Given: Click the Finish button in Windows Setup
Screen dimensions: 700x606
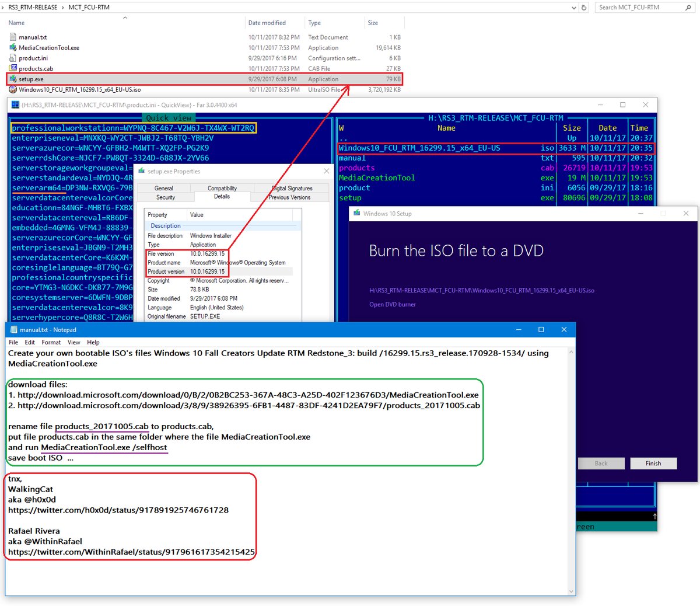Looking at the screenshot, I should (x=653, y=464).
